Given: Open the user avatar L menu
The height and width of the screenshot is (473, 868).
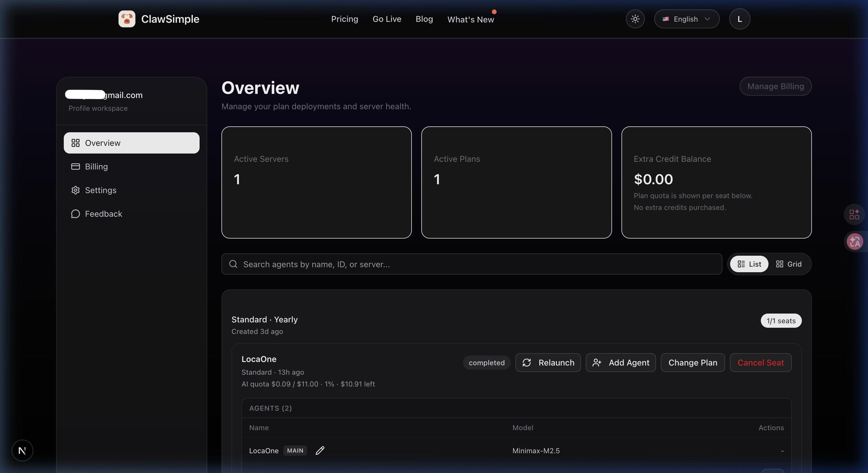Looking at the screenshot, I should pyautogui.click(x=739, y=19).
